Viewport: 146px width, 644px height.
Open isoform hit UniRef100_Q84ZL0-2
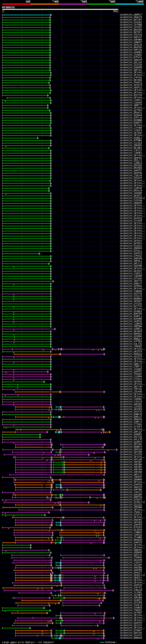point(132,575)
